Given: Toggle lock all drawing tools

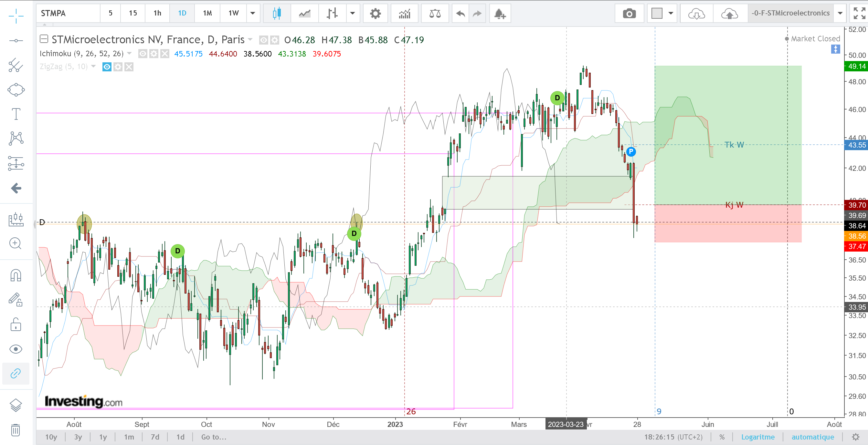Looking at the screenshot, I should point(16,325).
